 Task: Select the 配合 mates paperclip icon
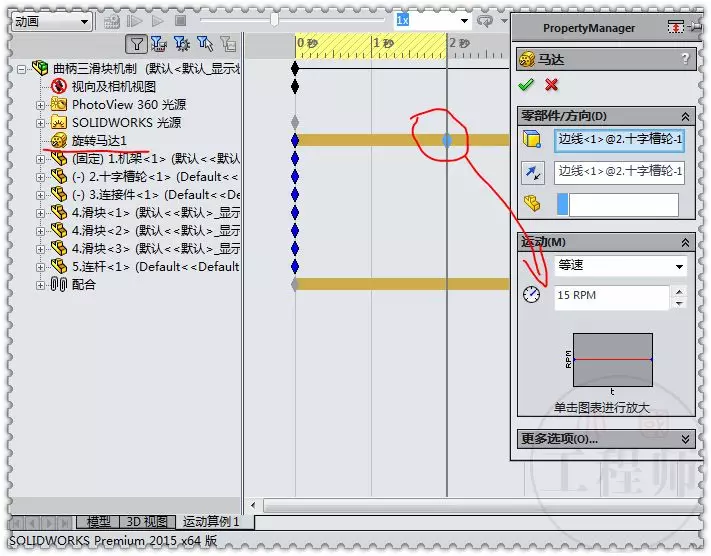point(59,284)
